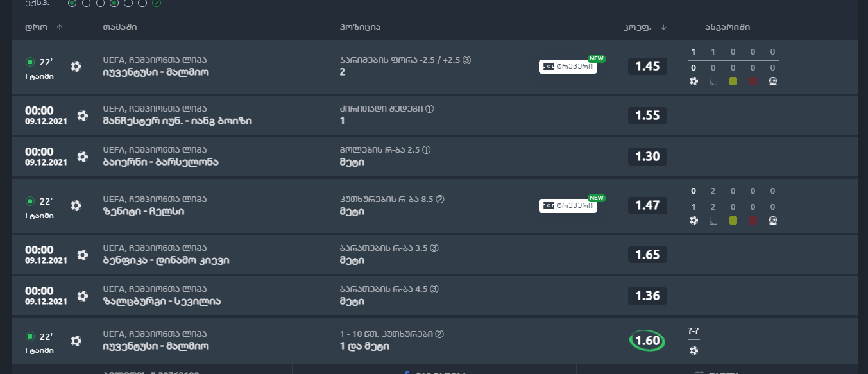Select the fourth radio circle in top row
868x374 pixels.
tap(114, 3)
